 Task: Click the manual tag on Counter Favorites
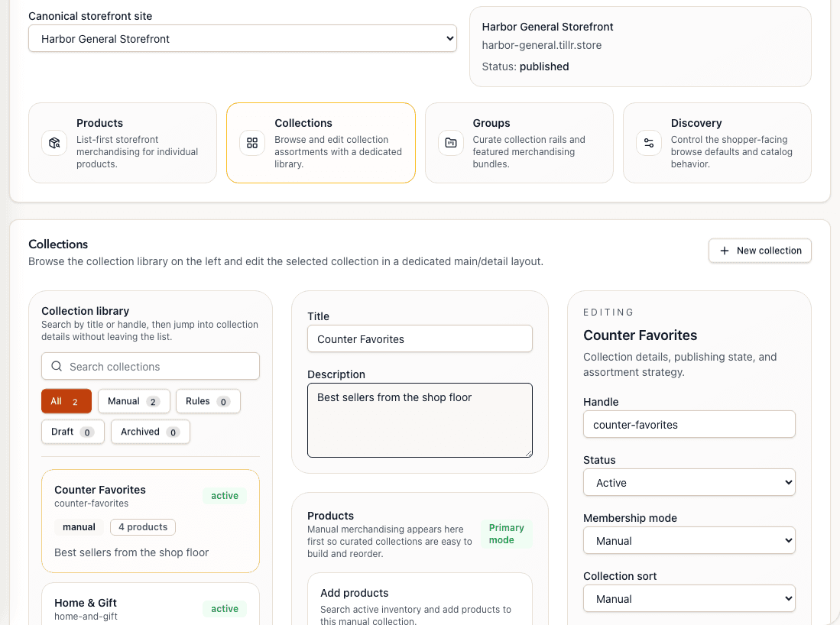click(x=79, y=527)
